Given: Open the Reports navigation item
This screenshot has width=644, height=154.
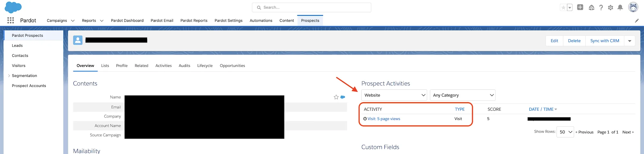Looking at the screenshot, I should click(89, 21).
